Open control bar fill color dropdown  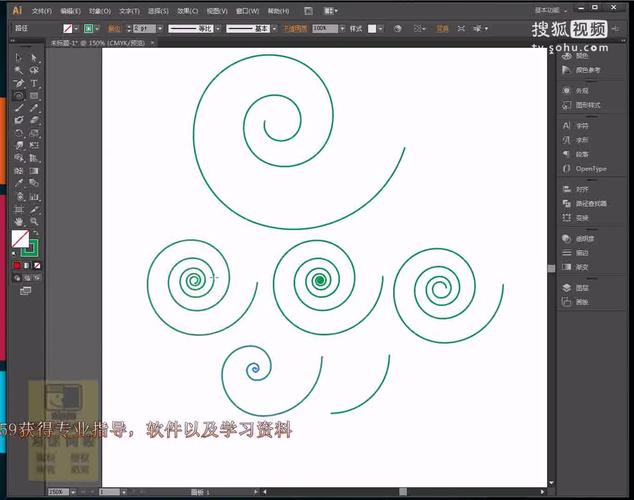[x=76, y=28]
